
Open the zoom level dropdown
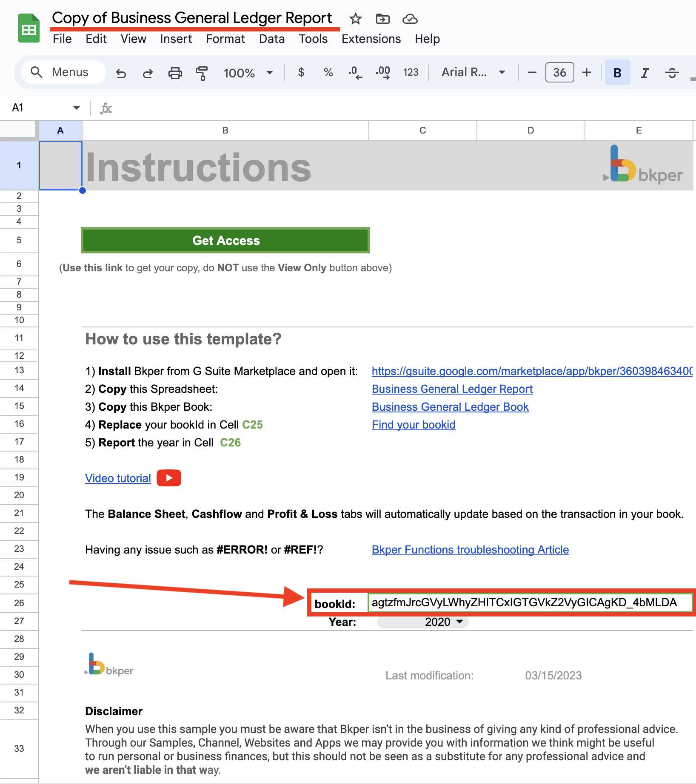268,73
